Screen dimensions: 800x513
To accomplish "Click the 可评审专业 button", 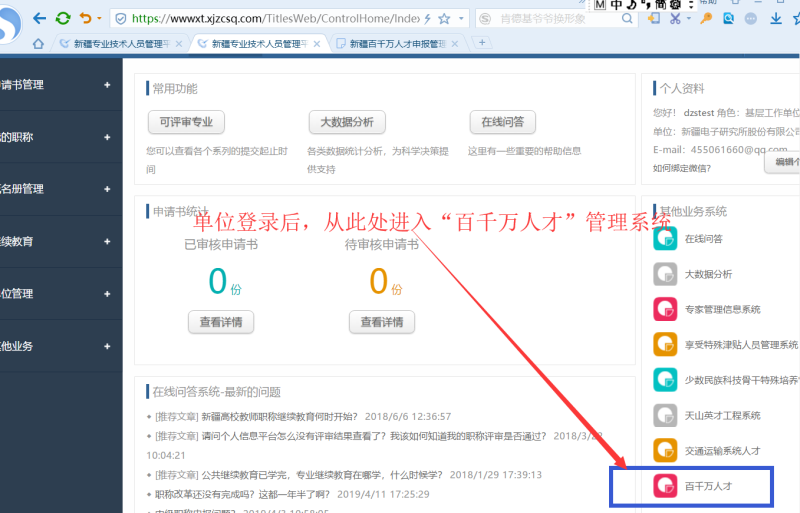I will 185,122.
